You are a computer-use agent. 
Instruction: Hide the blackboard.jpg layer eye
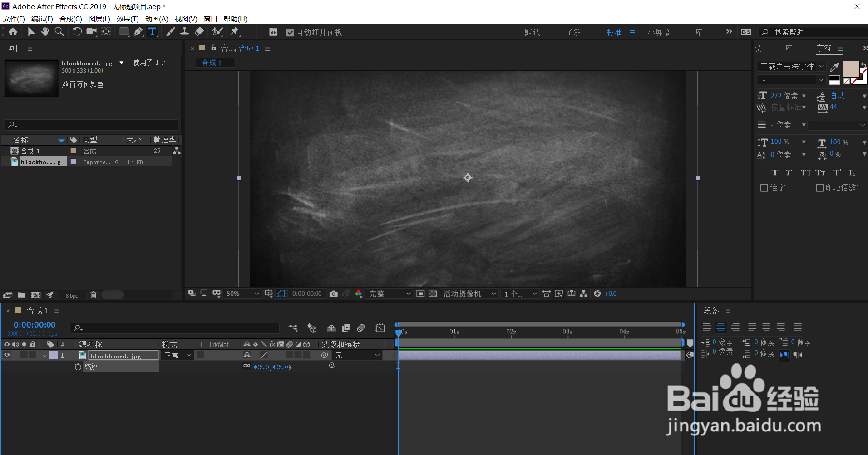[7, 355]
